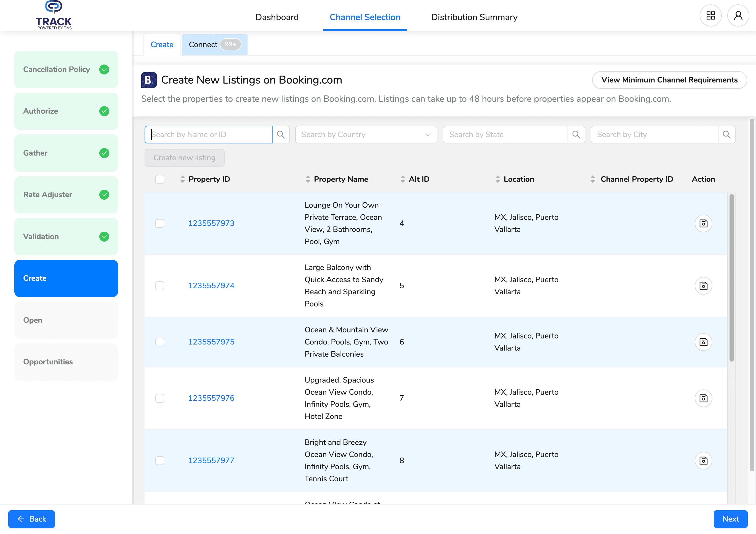Viewport: 756px width, 534px height.
Task: Click the Back button
Action: tap(32, 519)
